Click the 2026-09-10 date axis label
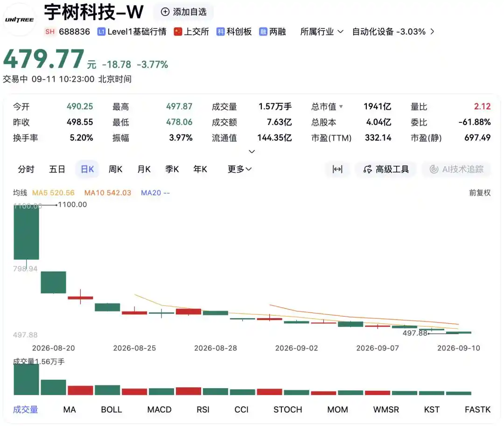The width and height of the screenshot is (504, 426). [459, 348]
